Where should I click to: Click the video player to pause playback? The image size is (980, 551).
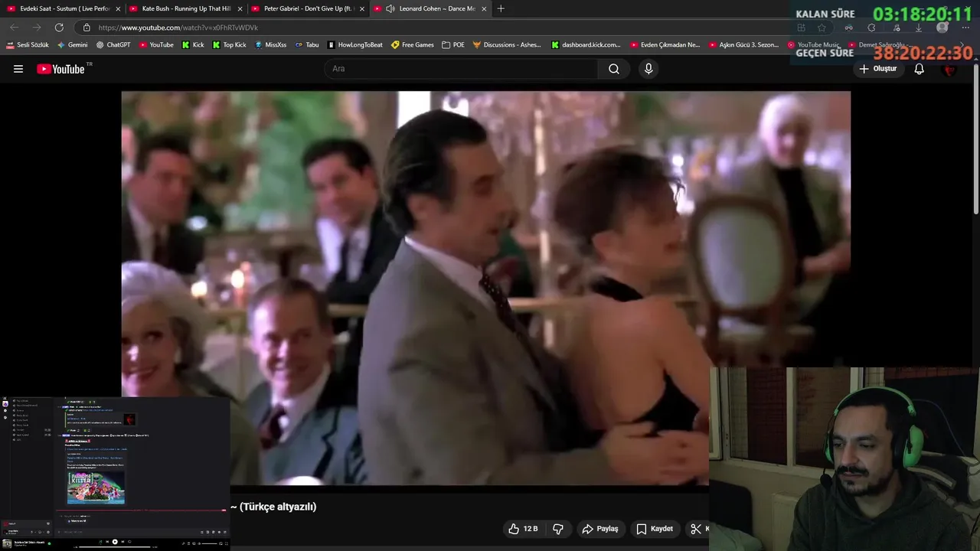point(485,288)
